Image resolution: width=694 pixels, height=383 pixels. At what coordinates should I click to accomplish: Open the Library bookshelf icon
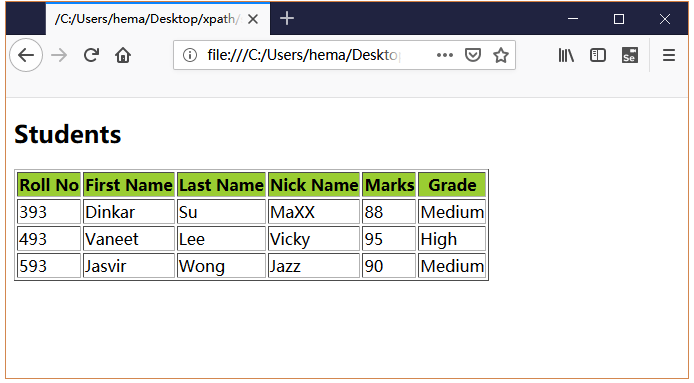[566, 55]
